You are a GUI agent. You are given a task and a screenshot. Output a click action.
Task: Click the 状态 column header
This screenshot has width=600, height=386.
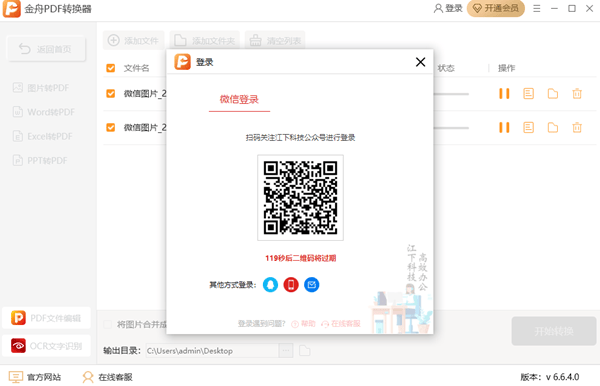click(446, 68)
